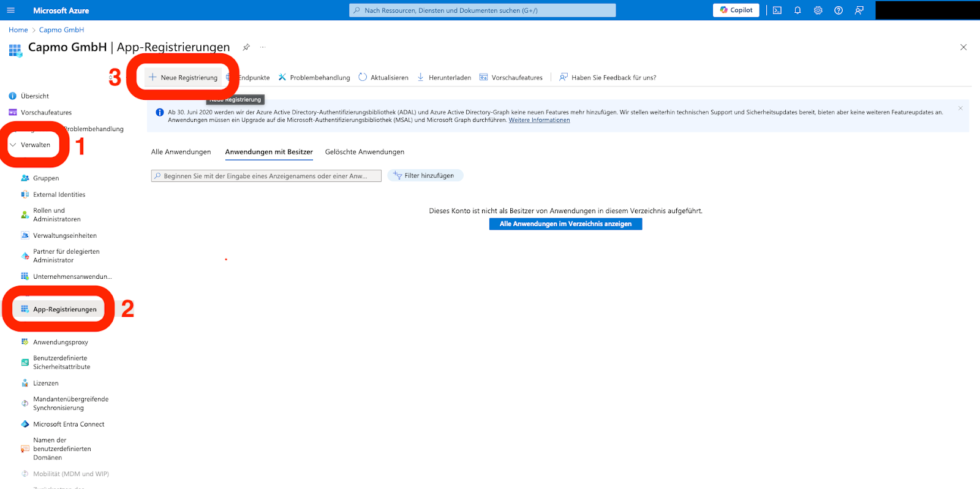Open Übersicht in the sidebar

point(35,96)
